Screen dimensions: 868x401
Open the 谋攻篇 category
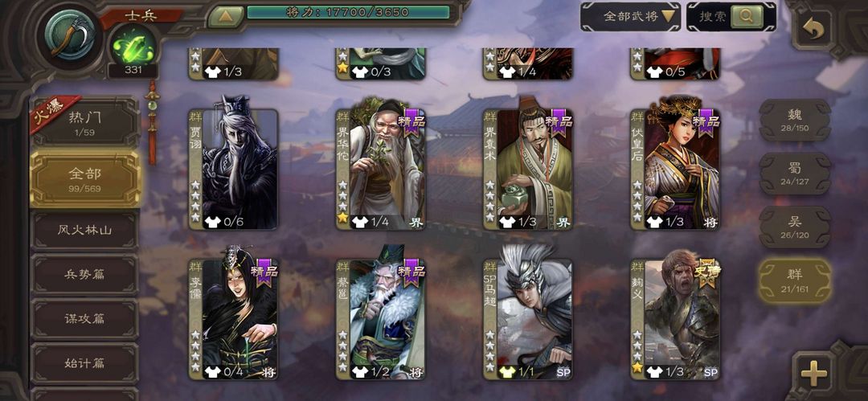pyautogui.click(x=84, y=318)
